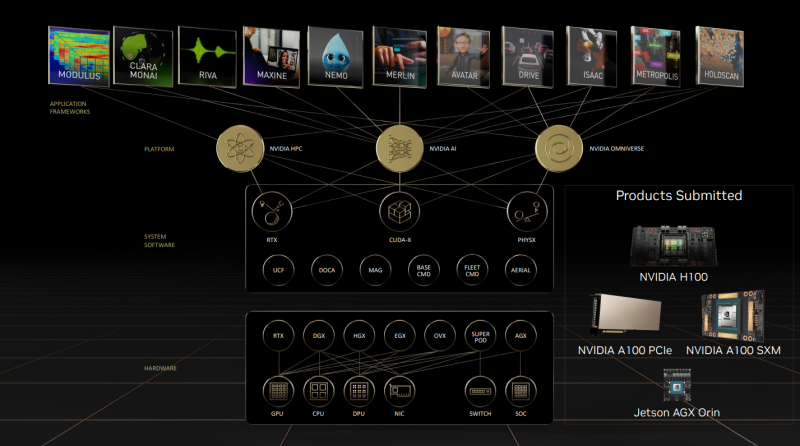Click the DPU chip icon
Image resolution: width=800 pixels, height=446 pixels.
[x=359, y=391]
